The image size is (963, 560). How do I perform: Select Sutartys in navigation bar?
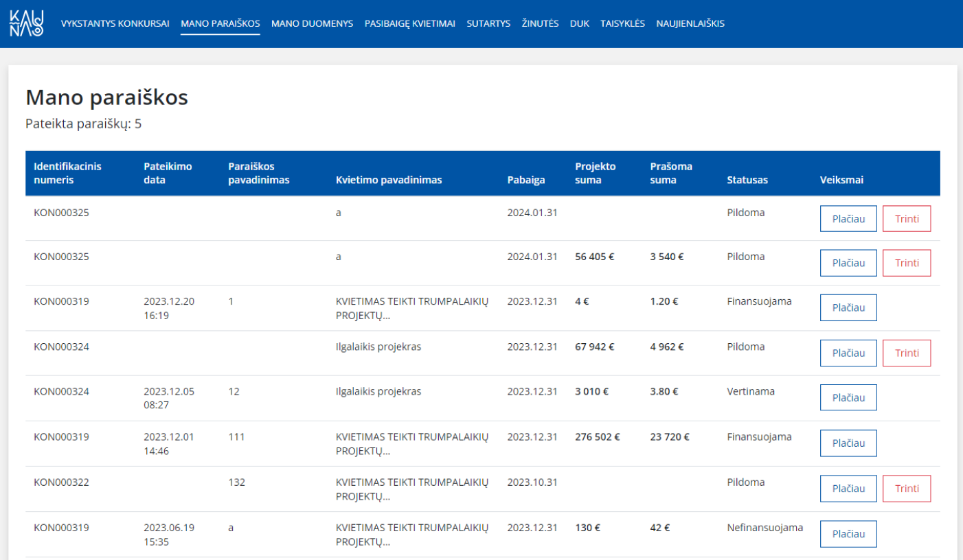[x=488, y=23]
